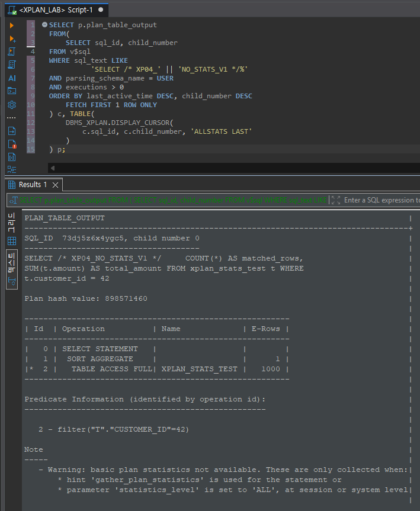
Task: Click 'AND parsing_schema_name = USER' line
Action: pos(111,78)
